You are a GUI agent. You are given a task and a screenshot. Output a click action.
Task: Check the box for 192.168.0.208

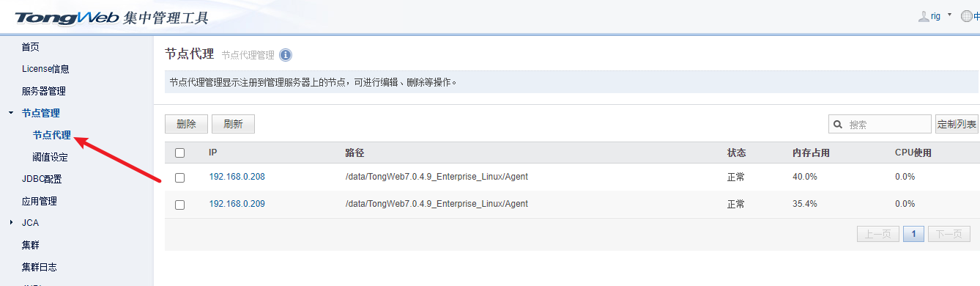[179, 177]
